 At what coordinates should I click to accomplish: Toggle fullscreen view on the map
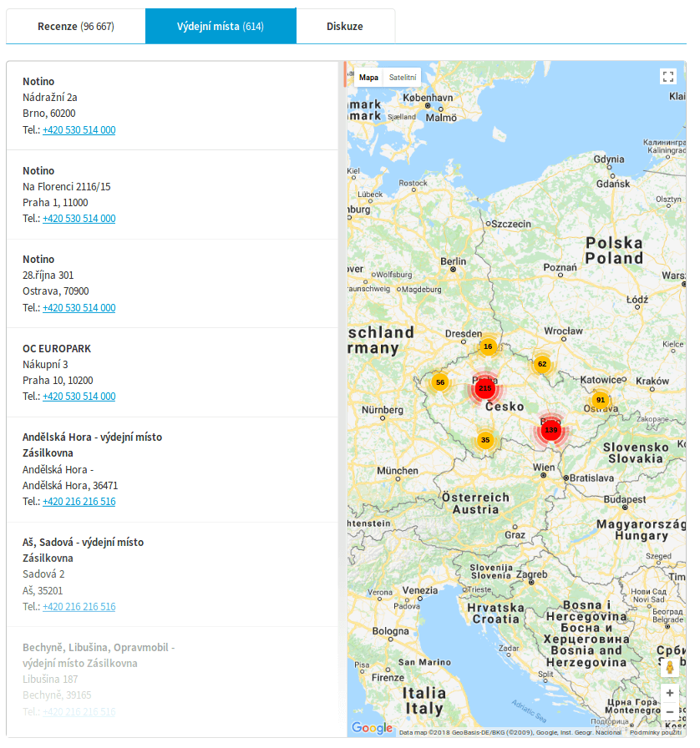668,76
